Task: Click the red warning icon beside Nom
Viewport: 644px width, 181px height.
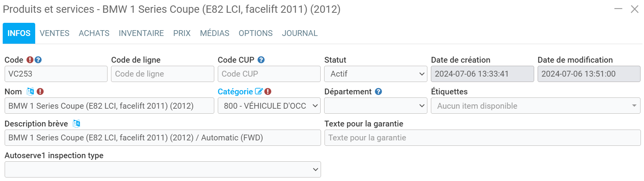Action: click(x=40, y=92)
